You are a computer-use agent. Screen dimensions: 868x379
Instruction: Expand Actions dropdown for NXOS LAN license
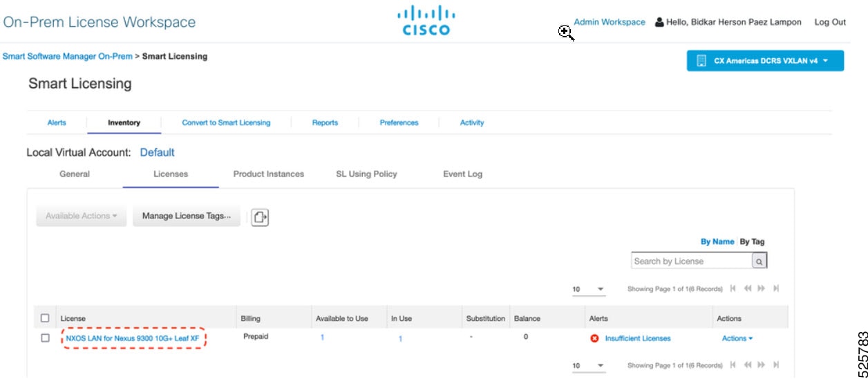[737, 338]
